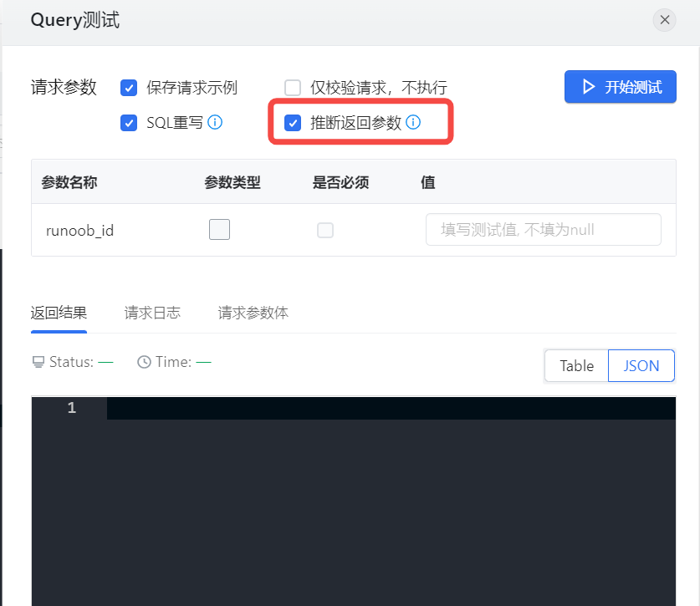
Task: Click runoob_id parameter name
Action: point(80,230)
